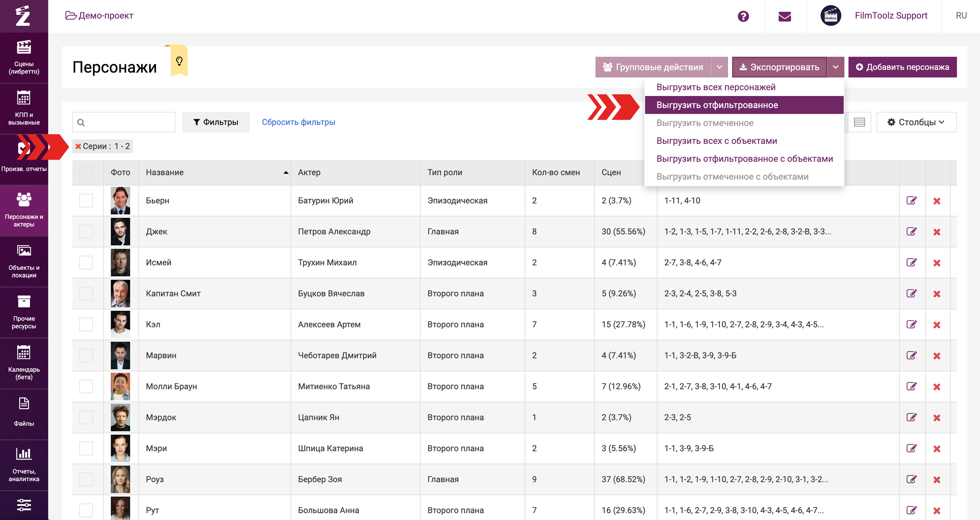Click Сбросить фильтры link
The height and width of the screenshot is (520, 980).
(298, 122)
